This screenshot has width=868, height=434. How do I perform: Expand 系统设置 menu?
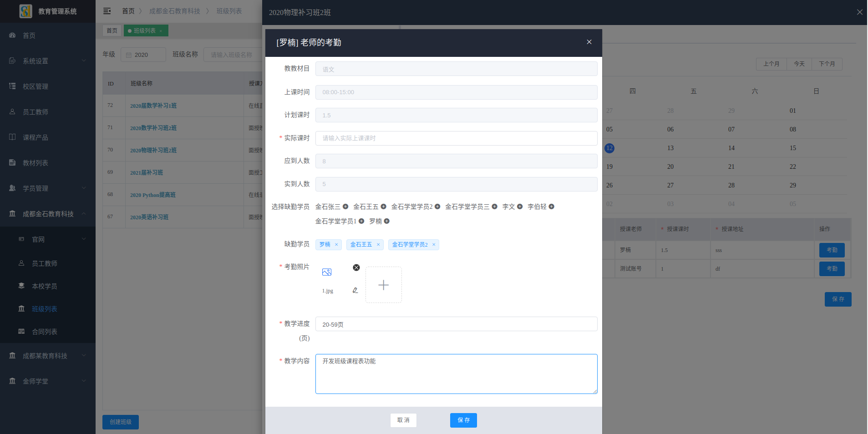click(x=48, y=61)
